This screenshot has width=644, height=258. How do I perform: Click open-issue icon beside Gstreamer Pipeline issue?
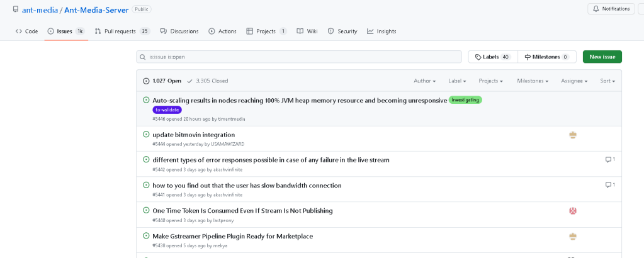pyautogui.click(x=146, y=236)
